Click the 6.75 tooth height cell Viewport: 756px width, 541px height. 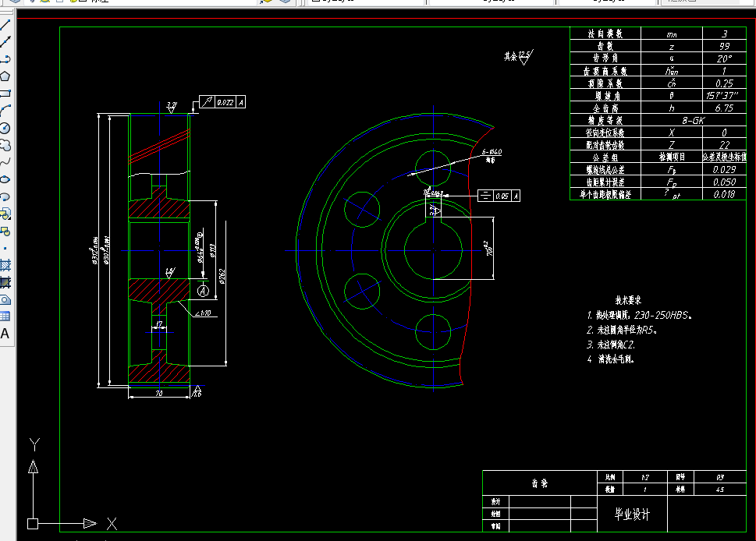[x=724, y=108]
